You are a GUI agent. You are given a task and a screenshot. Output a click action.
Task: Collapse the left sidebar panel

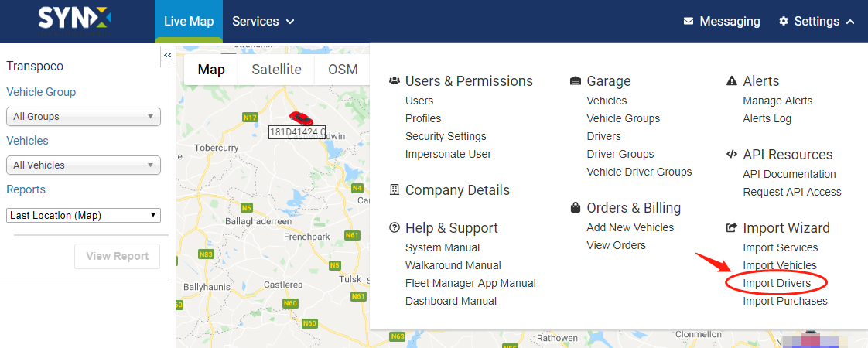coord(168,56)
